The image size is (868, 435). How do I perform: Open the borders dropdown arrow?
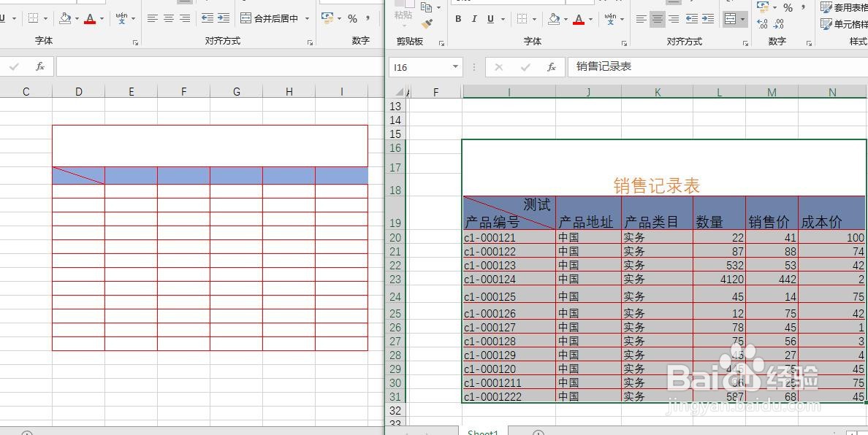(534, 19)
